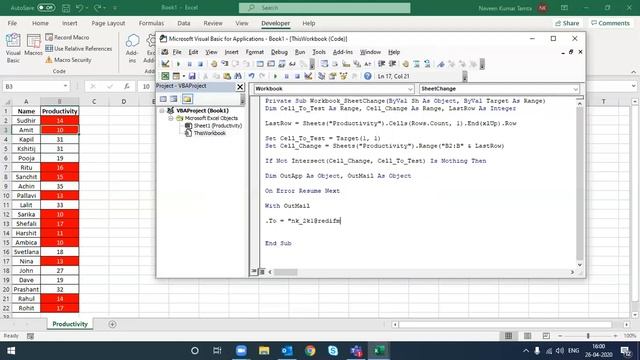Screen dimensions: 640x360
Task: Click Macro Security button in ribbon
Action: [x=69, y=60]
